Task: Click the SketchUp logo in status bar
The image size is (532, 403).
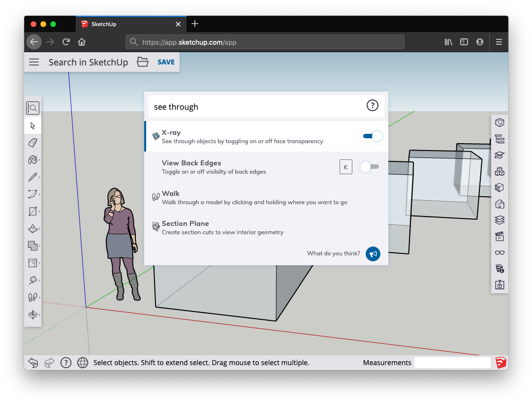Action: (501, 363)
